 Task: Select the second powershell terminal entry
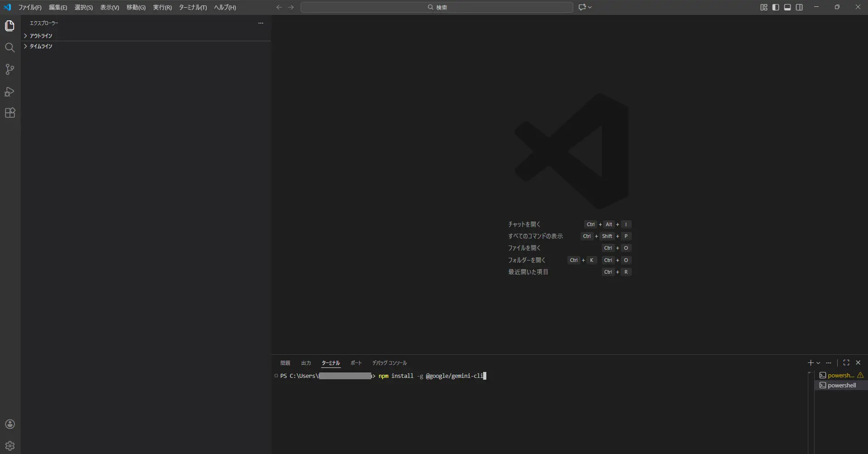tap(841, 385)
